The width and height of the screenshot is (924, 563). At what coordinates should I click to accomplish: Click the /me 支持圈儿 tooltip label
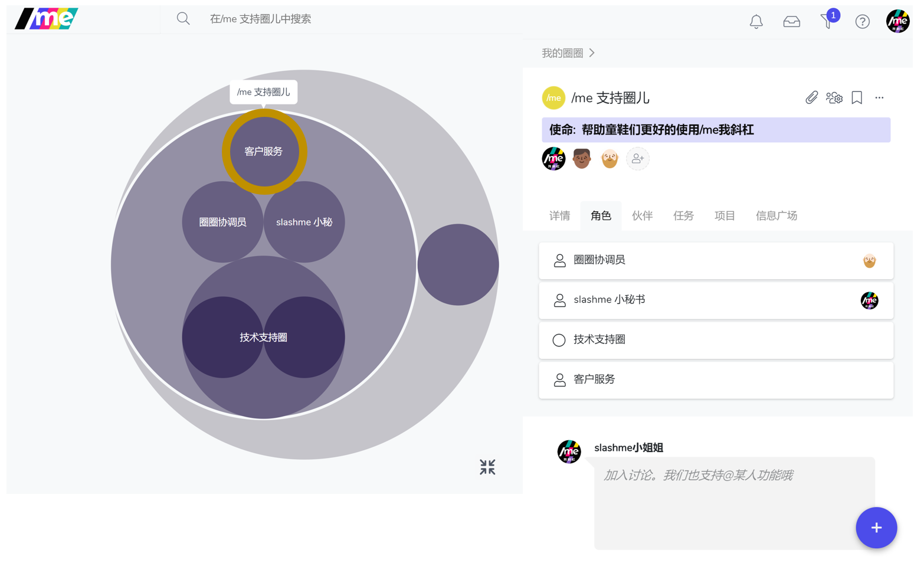point(263,92)
